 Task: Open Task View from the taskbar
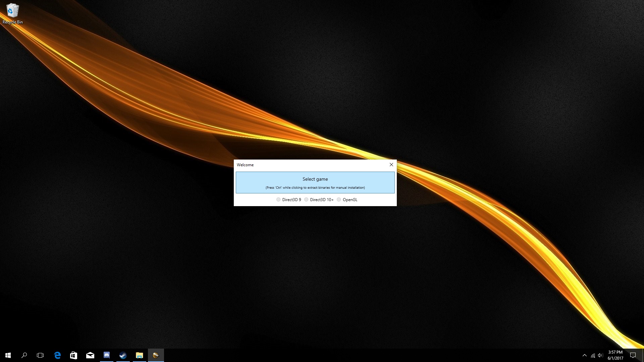click(40, 355)
